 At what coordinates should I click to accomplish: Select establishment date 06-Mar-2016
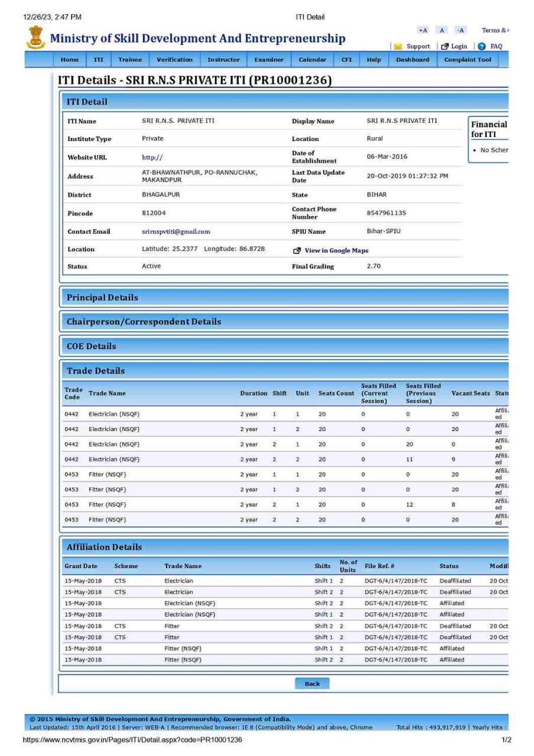point(387,157)
